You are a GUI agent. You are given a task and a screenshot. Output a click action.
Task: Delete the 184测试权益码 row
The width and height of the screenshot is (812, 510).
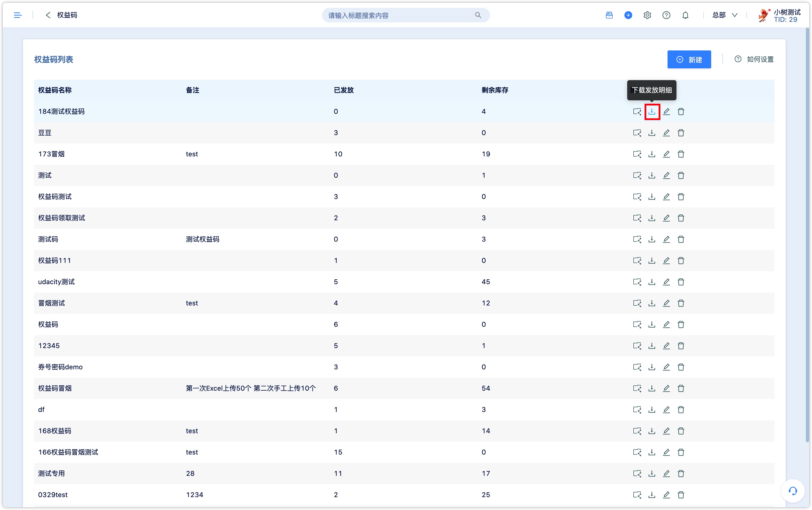pos(681,111)
